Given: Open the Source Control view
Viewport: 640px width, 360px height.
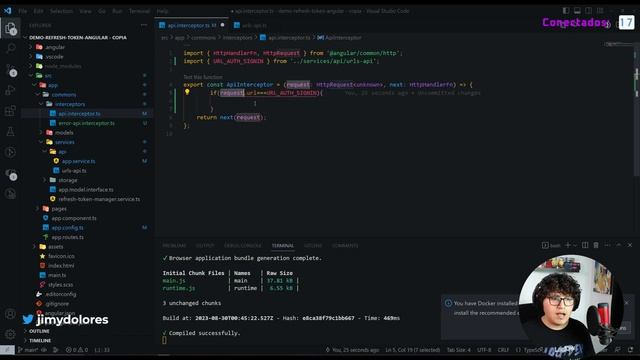Looking at the screenshot, I should tap(11, 70).
